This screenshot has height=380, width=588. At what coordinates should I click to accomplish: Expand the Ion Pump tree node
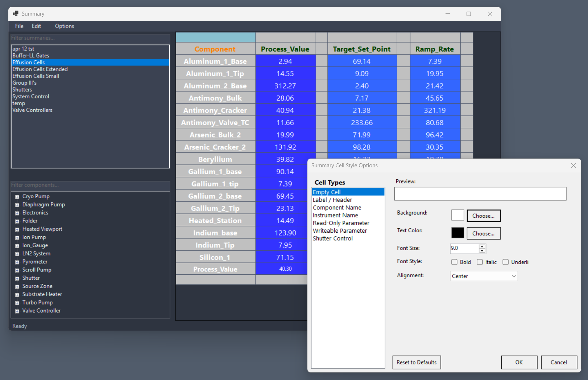[x=17, y=238]
